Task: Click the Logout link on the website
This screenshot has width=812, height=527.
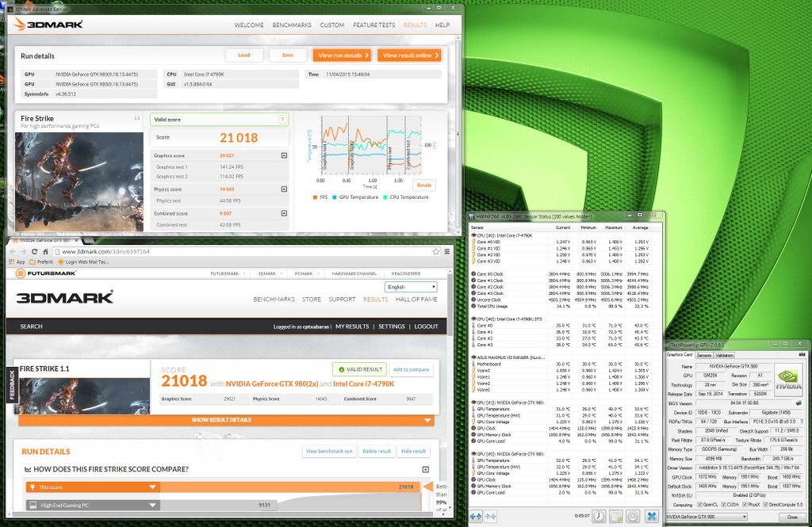Action: pos(426,327)
